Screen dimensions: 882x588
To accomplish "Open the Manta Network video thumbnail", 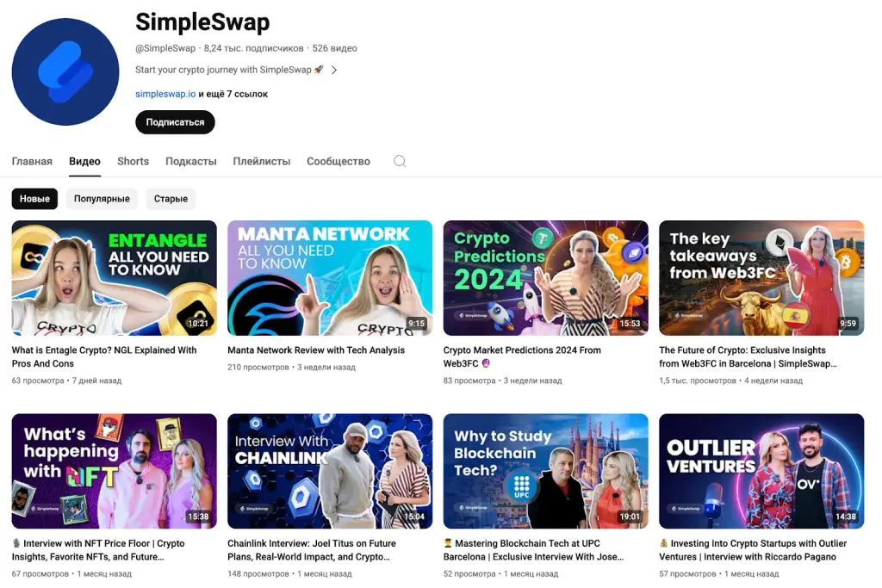I will click(x=330, y=278).
